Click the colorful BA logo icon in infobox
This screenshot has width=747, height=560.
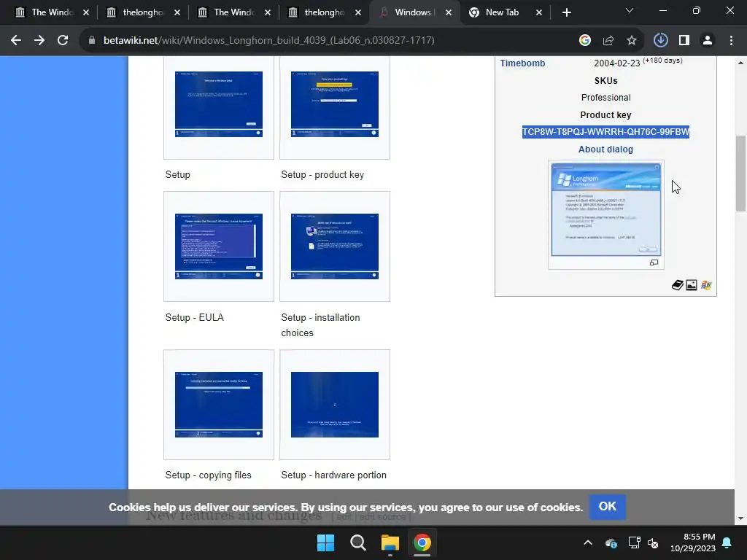pos(706,285)
